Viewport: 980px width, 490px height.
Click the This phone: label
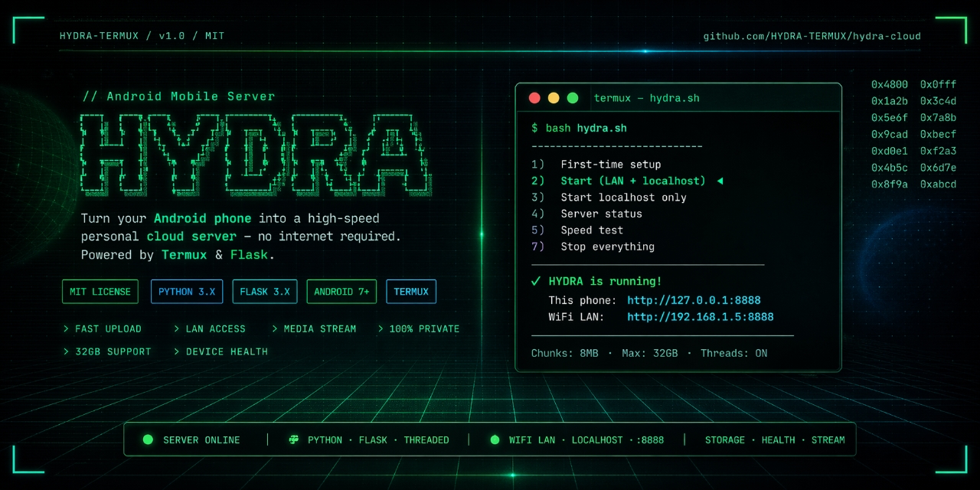[x=583, y=300]
